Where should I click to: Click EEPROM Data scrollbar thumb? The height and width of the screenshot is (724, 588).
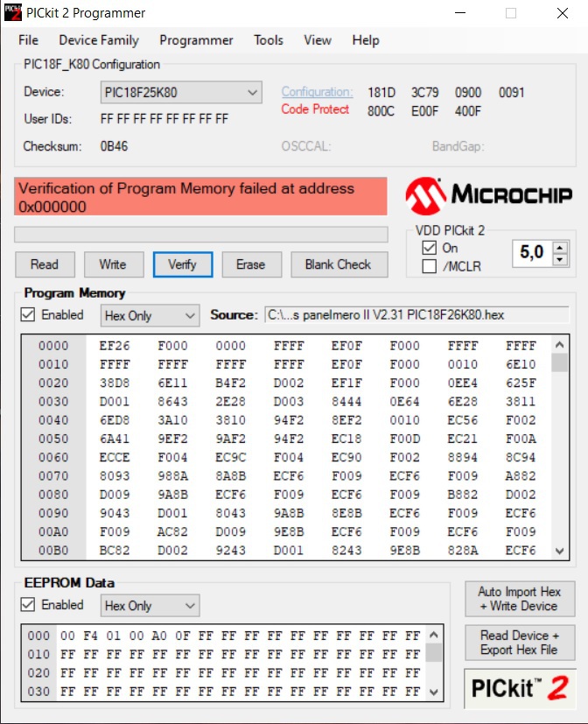[x=433, y=653]
